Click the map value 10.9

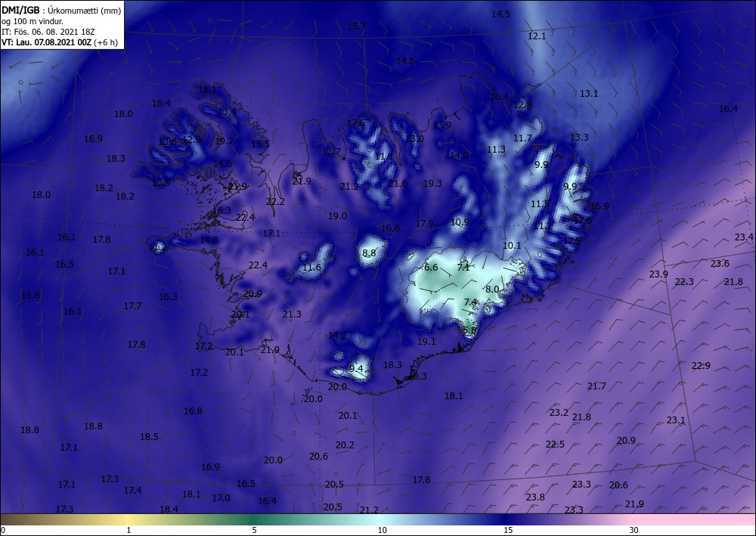tap(460, 222)
